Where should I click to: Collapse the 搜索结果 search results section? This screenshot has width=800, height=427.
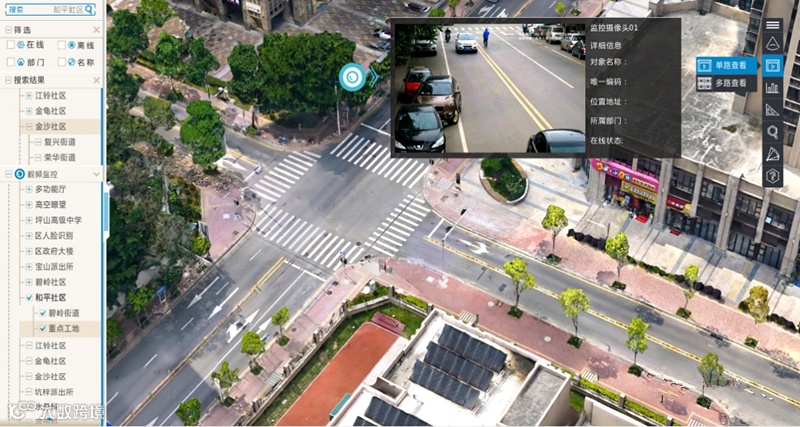(9, 80)
